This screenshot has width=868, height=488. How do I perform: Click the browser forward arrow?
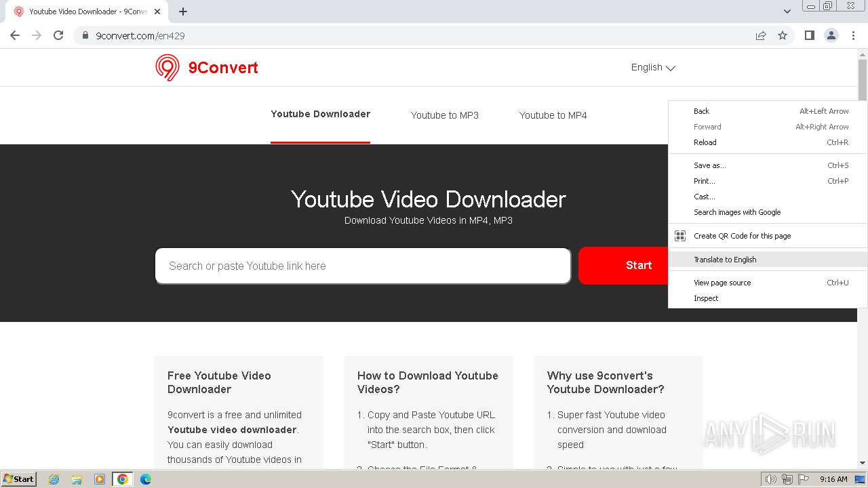tap(37, 35)
